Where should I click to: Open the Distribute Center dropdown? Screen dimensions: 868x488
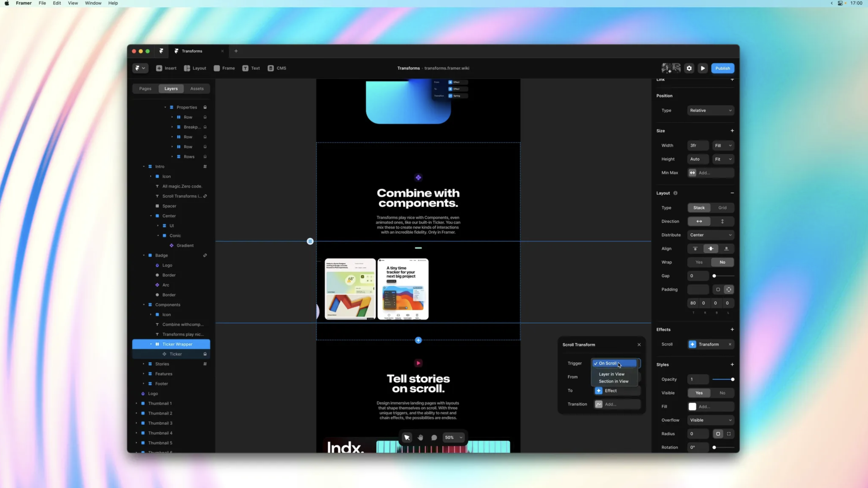point(711,235)
